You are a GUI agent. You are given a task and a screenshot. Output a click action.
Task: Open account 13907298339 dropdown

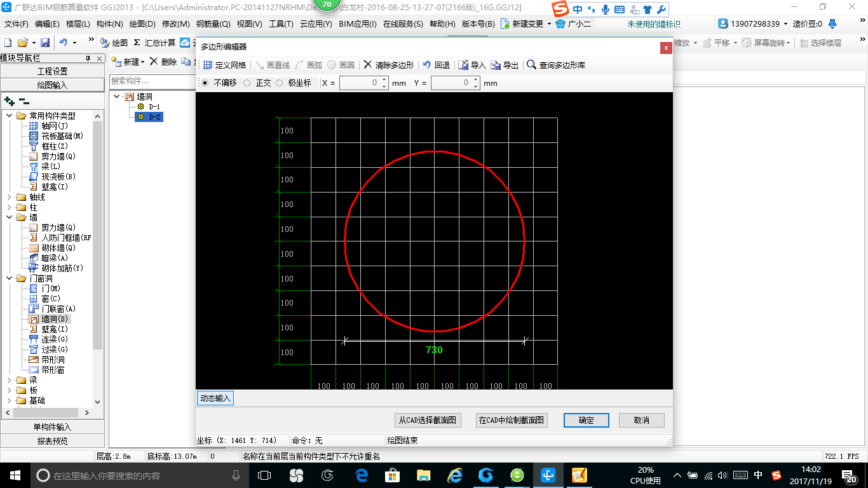(785, 24)
